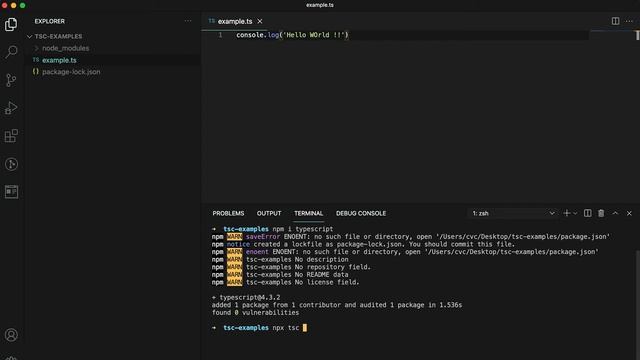Close the example.ts editor tab
640x360 pixels.
pos(260,21)
